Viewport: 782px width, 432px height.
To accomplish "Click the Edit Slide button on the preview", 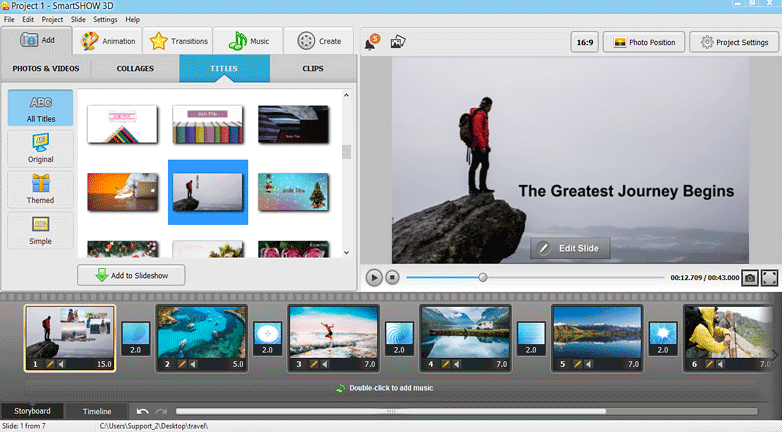I will (x=569, y=248).
